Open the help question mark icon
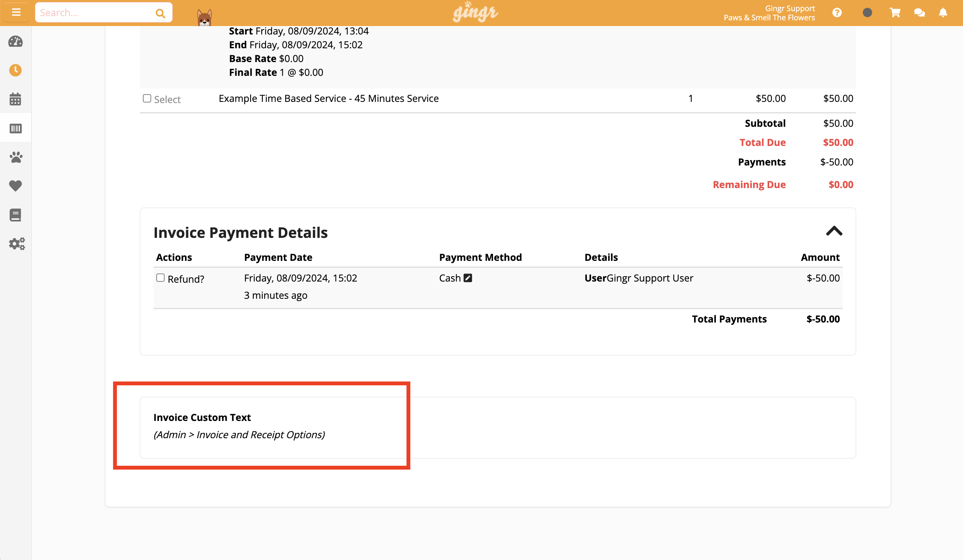Screen dimensions: 963x560 point(837,13)
